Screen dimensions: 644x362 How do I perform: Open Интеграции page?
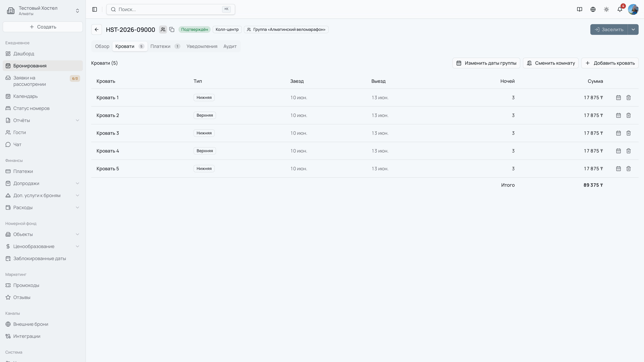pyautogui.click(x=43, y=336)
